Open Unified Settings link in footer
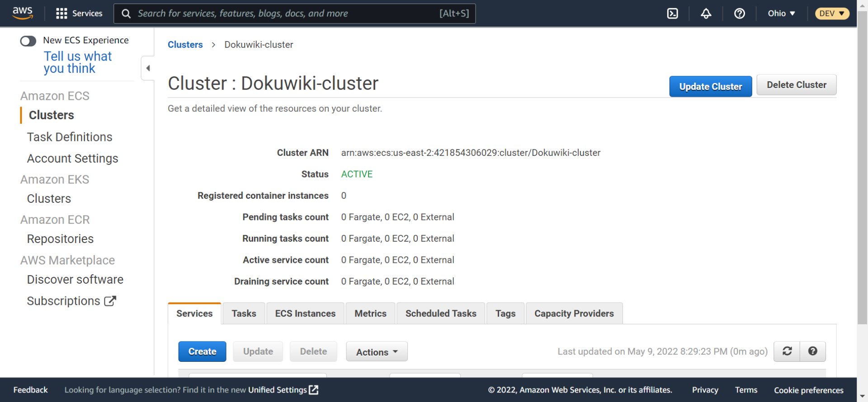The height and width of the screenshot is (402, 868). (x=283, y=390)
